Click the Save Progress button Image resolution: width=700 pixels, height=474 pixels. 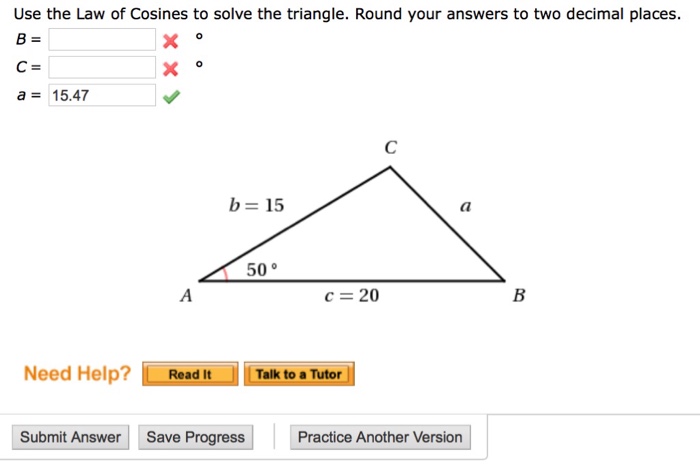click(196, 437)
